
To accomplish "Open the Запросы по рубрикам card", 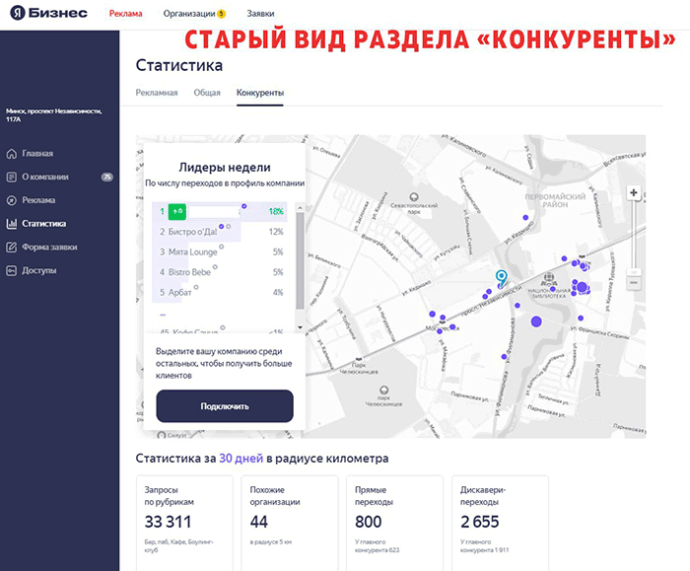I will click(x=184, y=522).
